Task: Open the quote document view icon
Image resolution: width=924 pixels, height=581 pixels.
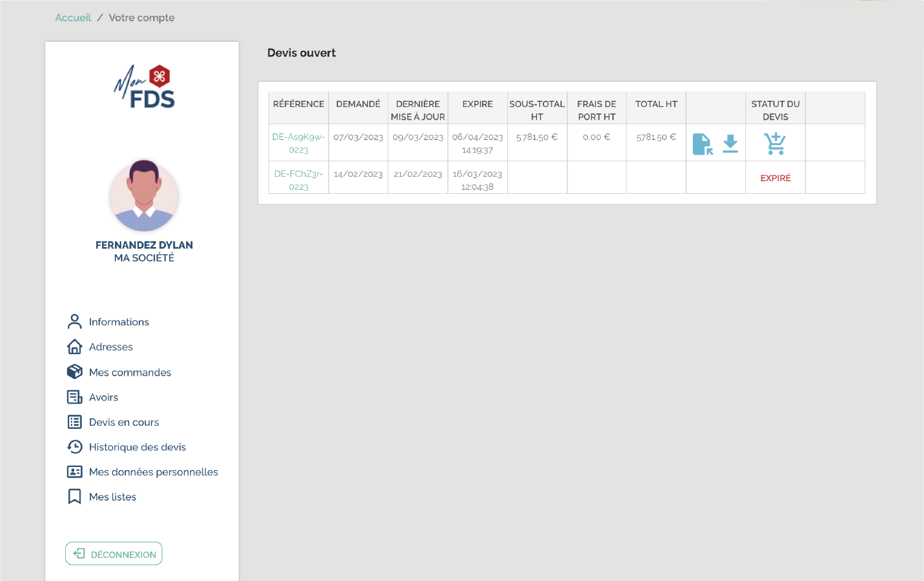Action: pos(703,144)
